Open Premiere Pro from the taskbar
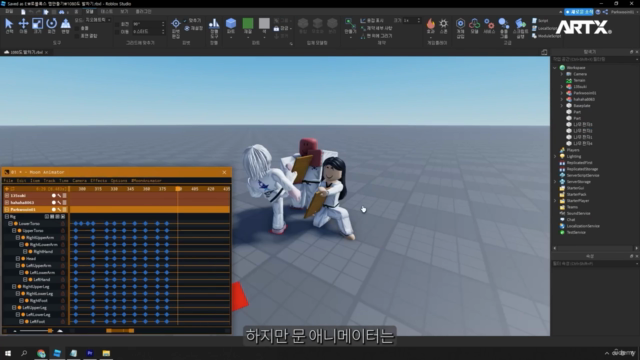The width and height of the screenshot is (640, 360). (90, 353)
